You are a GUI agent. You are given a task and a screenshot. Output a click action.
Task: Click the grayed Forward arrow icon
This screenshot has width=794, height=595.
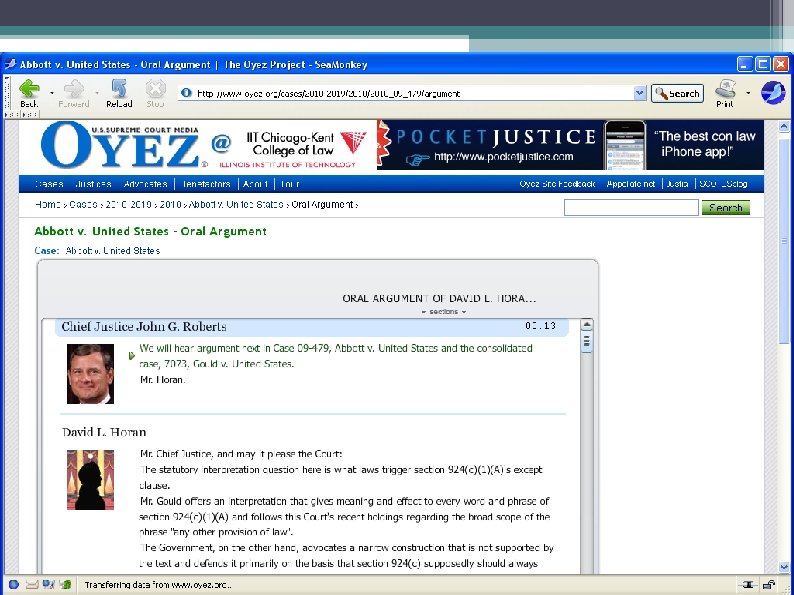coord(74,89)
